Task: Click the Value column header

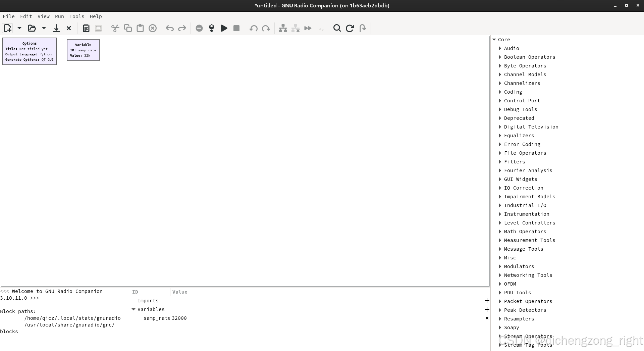Action: coord(330,292)
